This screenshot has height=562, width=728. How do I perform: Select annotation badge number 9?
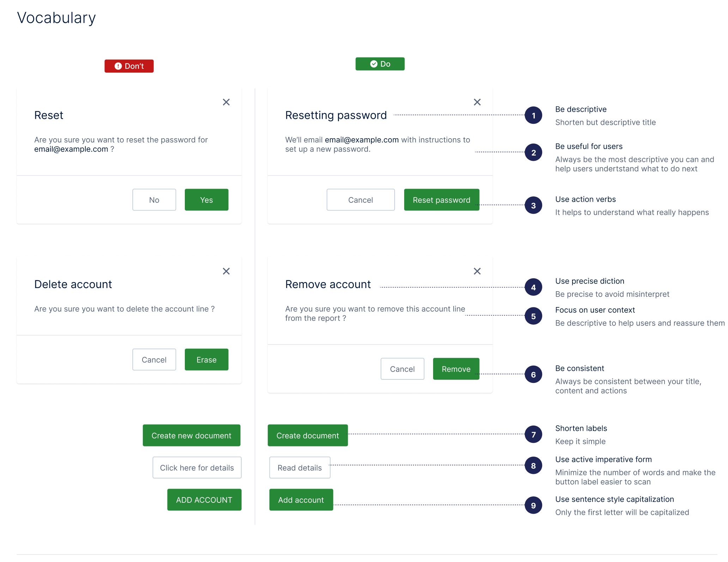pos(533,505)
